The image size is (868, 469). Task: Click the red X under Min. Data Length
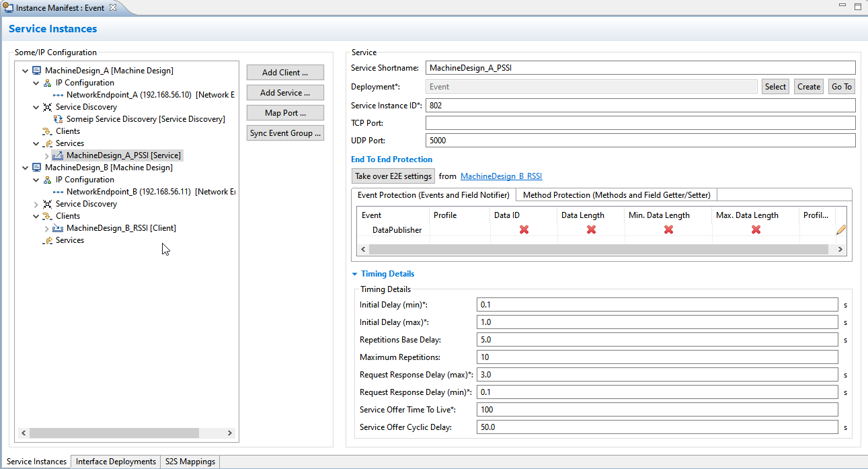(x=668, y=229)
